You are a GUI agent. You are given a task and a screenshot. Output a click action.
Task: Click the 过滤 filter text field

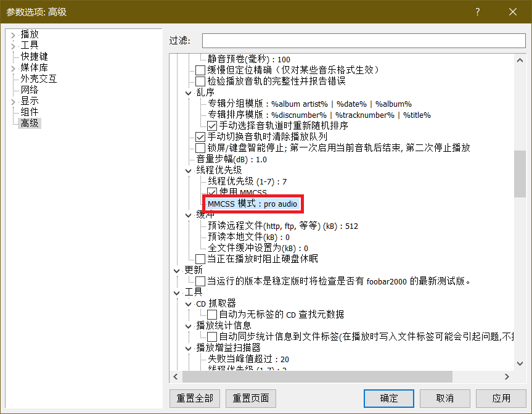point(364,41)
